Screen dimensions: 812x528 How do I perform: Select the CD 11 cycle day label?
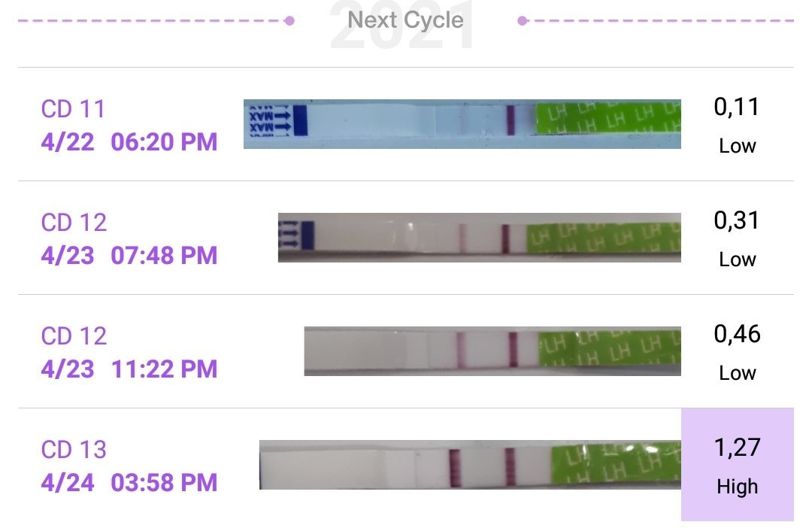point(74,109)
